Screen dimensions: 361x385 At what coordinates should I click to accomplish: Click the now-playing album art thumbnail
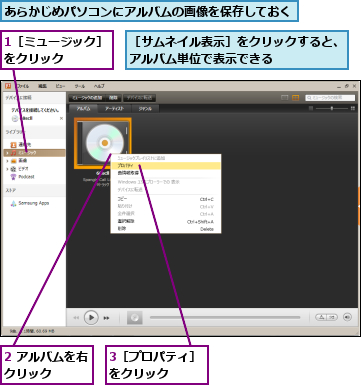(x=135, y=318)
